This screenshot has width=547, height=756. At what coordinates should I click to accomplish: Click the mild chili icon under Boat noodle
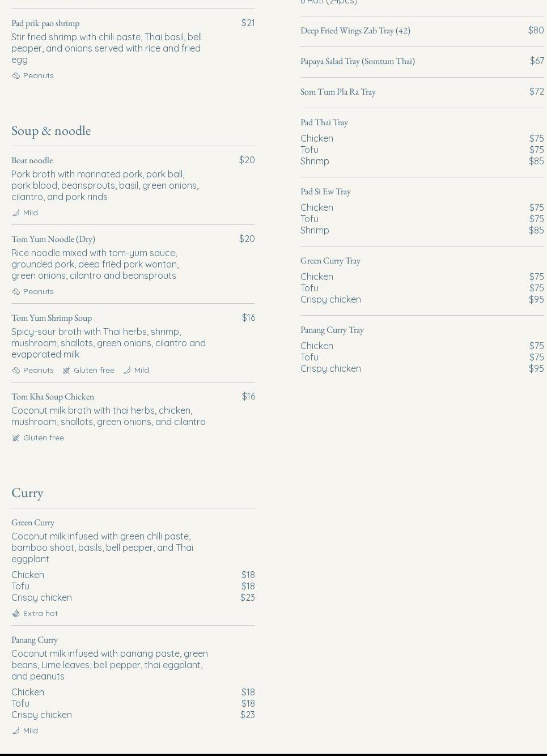click(16, 213)
